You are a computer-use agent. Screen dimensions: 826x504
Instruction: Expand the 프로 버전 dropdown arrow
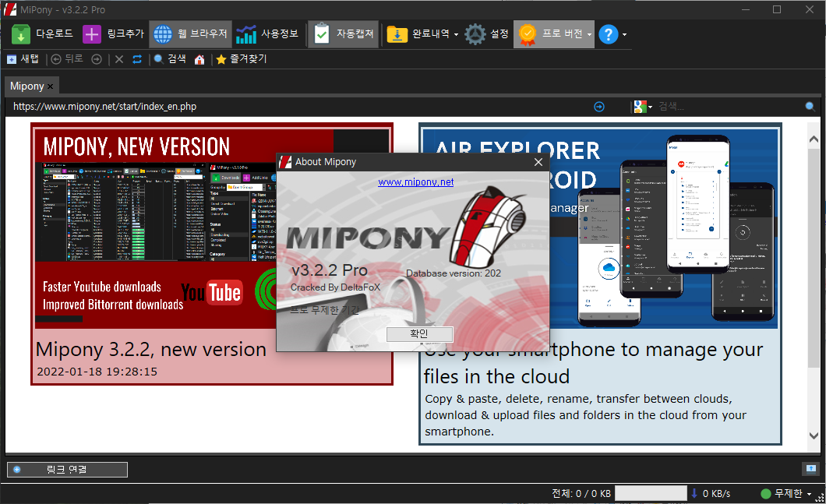pyautogui.click(x=589, y=35)
